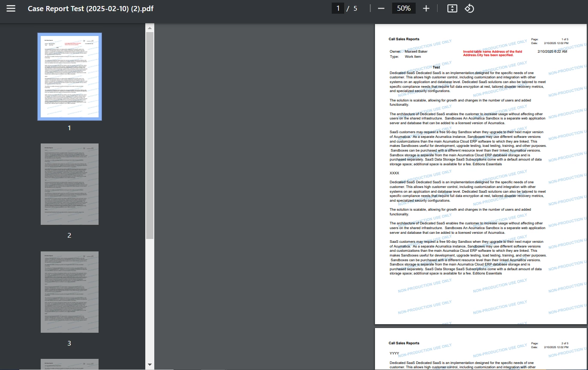Viewport: 588px width, 370px height.
Task: Click thumbnail label number 2
Action: [x=69, y=236]
